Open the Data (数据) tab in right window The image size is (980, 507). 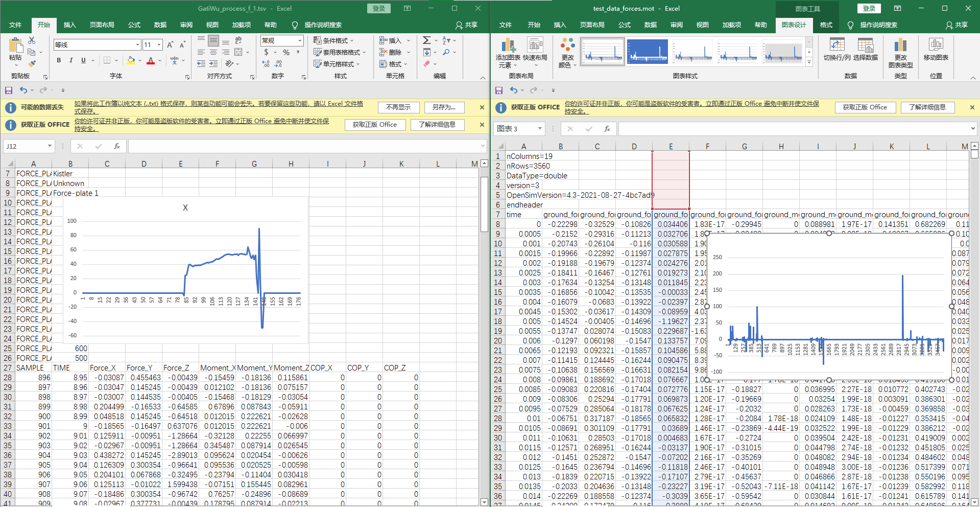[650, 25]
